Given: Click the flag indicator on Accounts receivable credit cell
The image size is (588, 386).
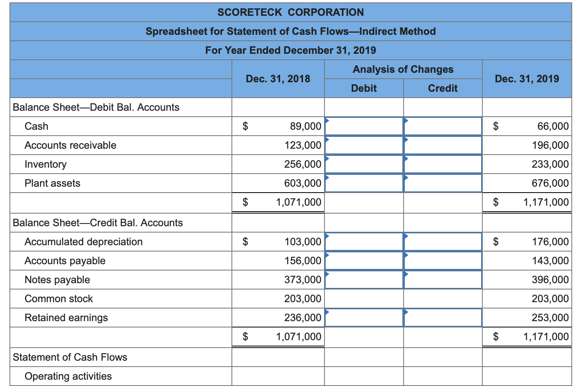Looking at the screenshot, I should [406, 140].
